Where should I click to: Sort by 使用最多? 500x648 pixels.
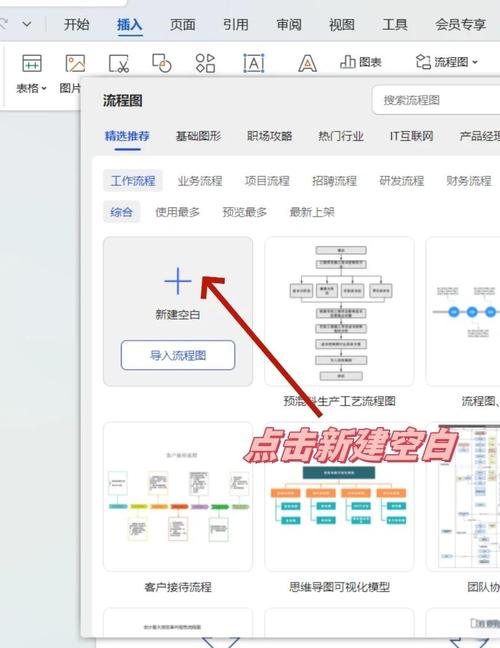click(x=178, y=212)
